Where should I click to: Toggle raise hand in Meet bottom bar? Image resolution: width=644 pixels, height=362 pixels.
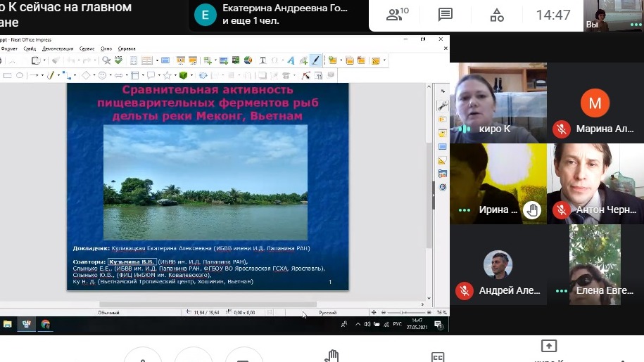point(332,356)
